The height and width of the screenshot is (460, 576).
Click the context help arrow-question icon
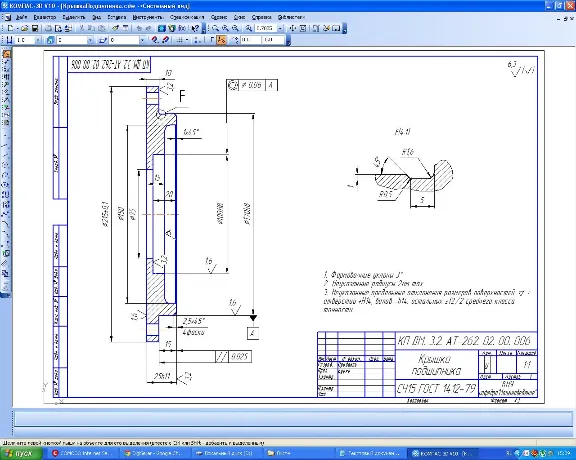pyautogui.click(x=195, y=28)
